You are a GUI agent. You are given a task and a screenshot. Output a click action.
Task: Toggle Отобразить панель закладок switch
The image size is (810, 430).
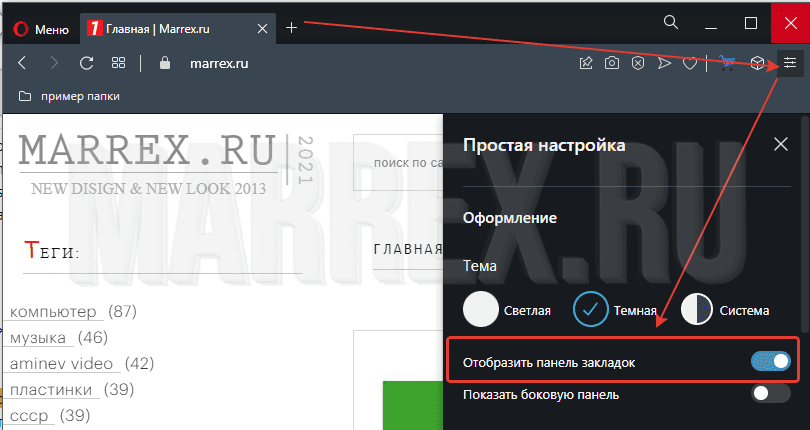(x=771, y=361)
